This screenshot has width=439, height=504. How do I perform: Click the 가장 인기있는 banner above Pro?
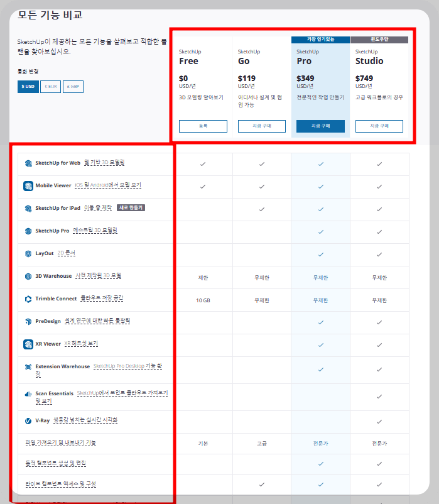click(320, 40)
